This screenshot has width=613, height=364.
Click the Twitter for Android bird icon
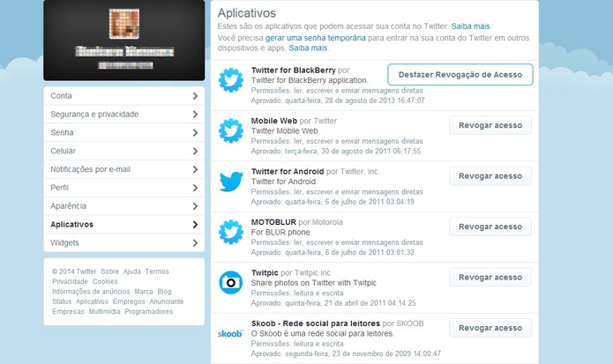point(231,182)
